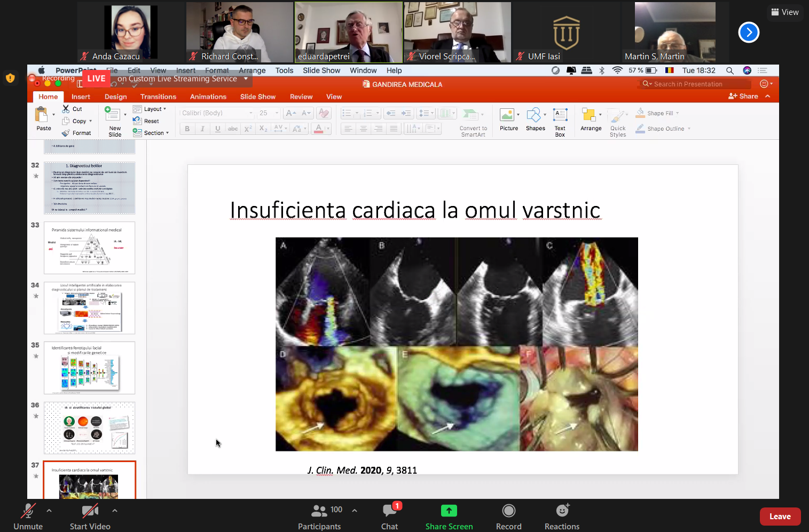Image resolution: width=809 pixels, height=532 pixels.
Task: Expand Shape Outline dropdown arrow
Action: (689, 129)
